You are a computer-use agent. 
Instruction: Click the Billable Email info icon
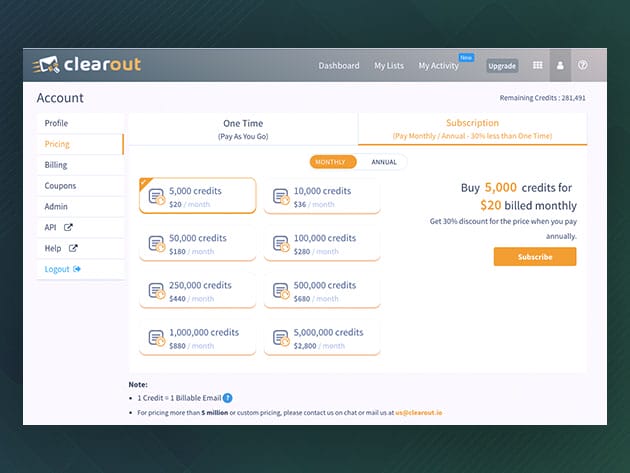pyautogui.click(x=228, y=398)
